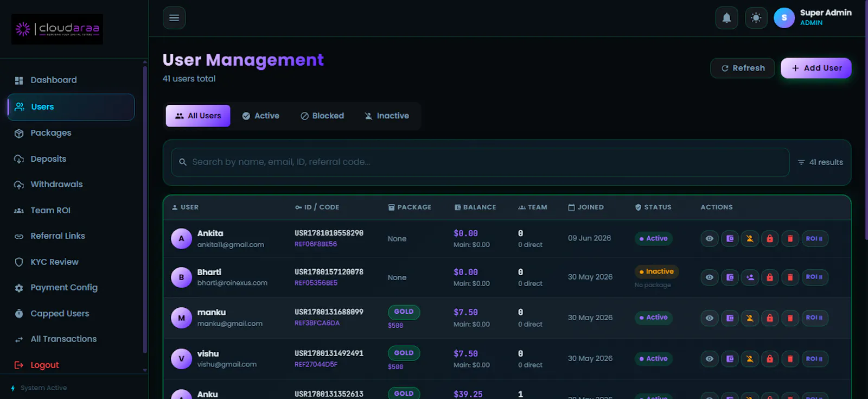This screenshot has width=868, height=399.
Task: Focus the user search field
Action: pos(480,162)
